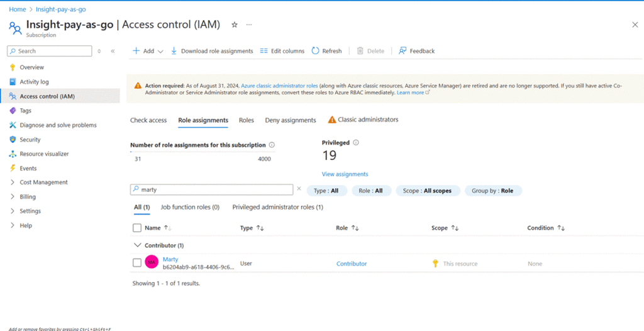Viewport: 644px width, 331px height.
Task: Collapse the sidebar with double chevron
Action: (x=113, y=51)
